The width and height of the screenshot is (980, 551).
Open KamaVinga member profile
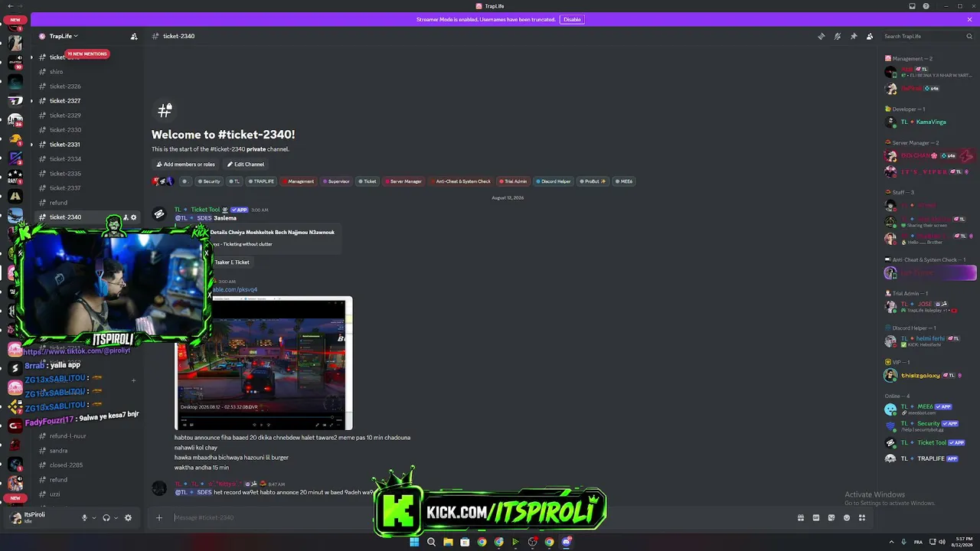pos(929,122)
